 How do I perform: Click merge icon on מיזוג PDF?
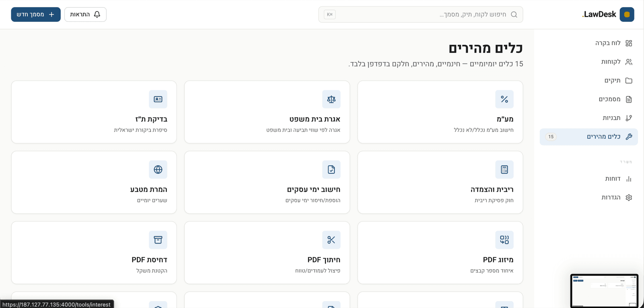[x=504, y=240]
